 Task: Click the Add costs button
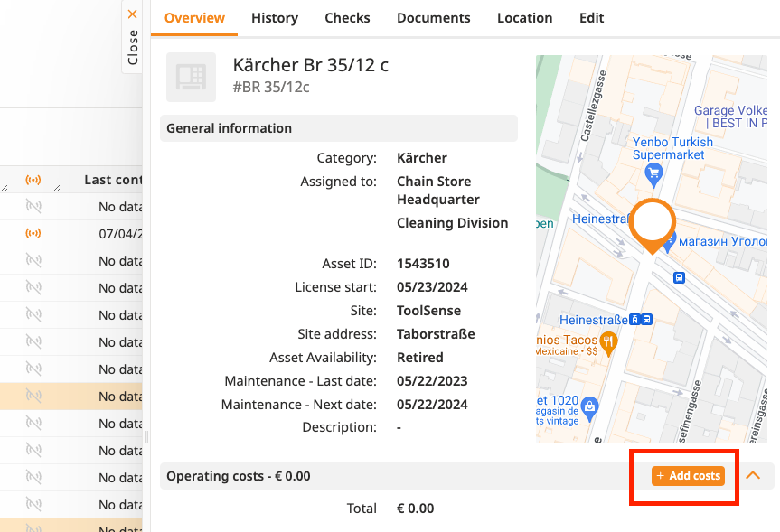[x=688, y=476]
